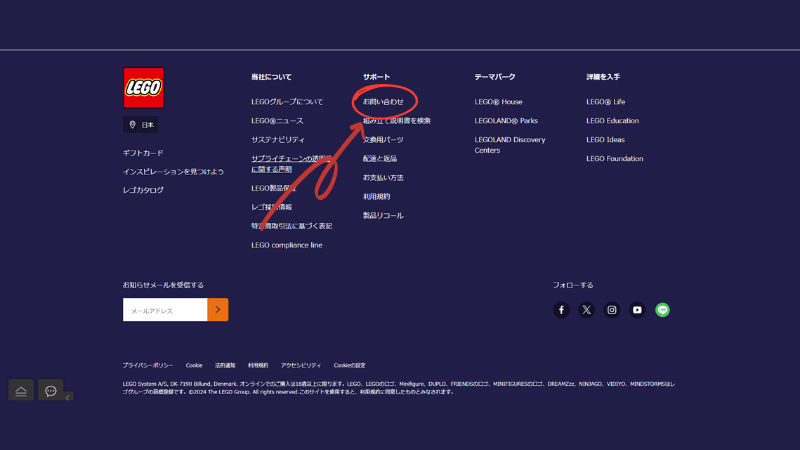Open プライバシーポリシー footer link
The image size is (800, 450).
pyautogui.click(x=148, y=365)
